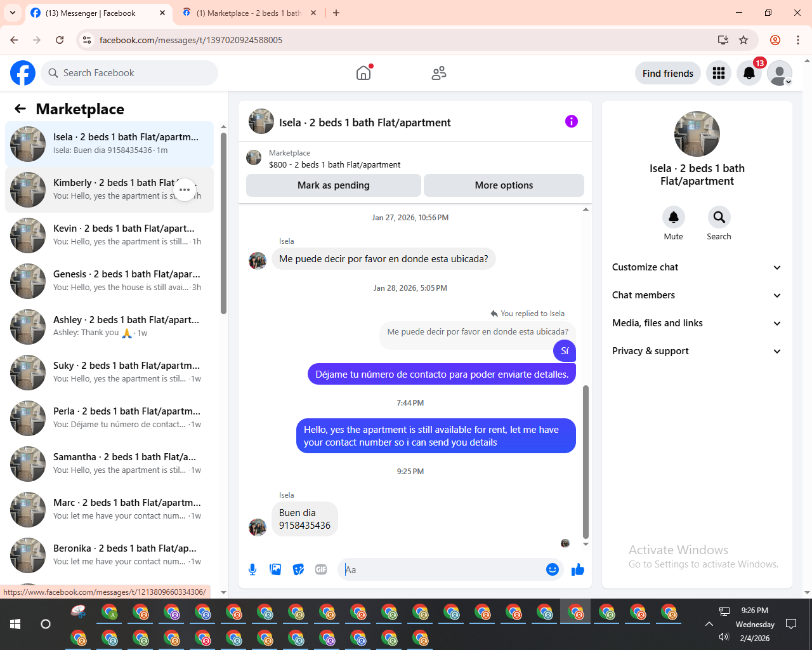
Task: Click listing thumbnail in right info panel
Action: point(697,134)
